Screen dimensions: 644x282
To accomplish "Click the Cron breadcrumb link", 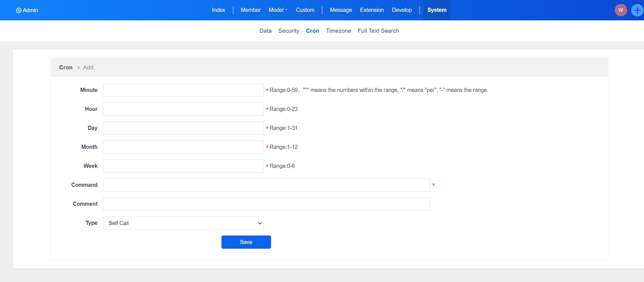I will click(x=66, y=67).
